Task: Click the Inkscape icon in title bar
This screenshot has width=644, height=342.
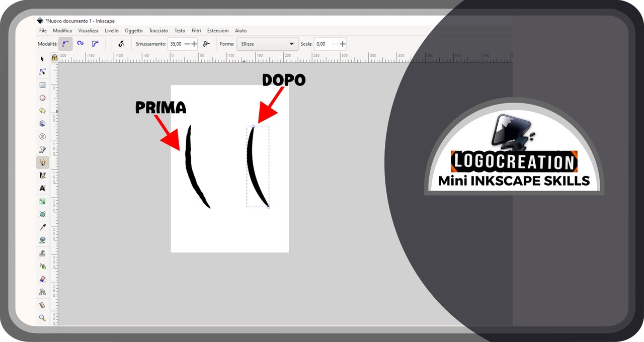Action: coord(40,21)
